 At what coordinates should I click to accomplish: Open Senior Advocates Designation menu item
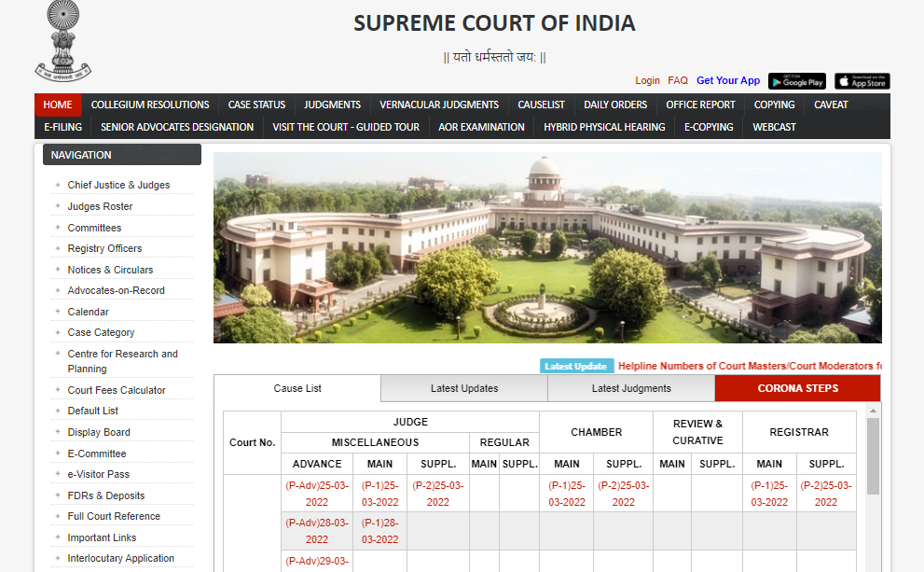click(177, 128)
